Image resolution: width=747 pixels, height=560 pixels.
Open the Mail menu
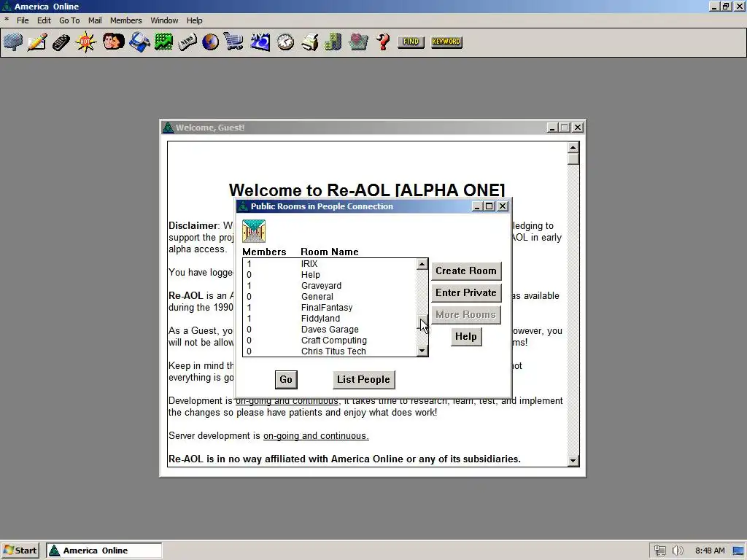pyautogui.click(x=95, y=20)
